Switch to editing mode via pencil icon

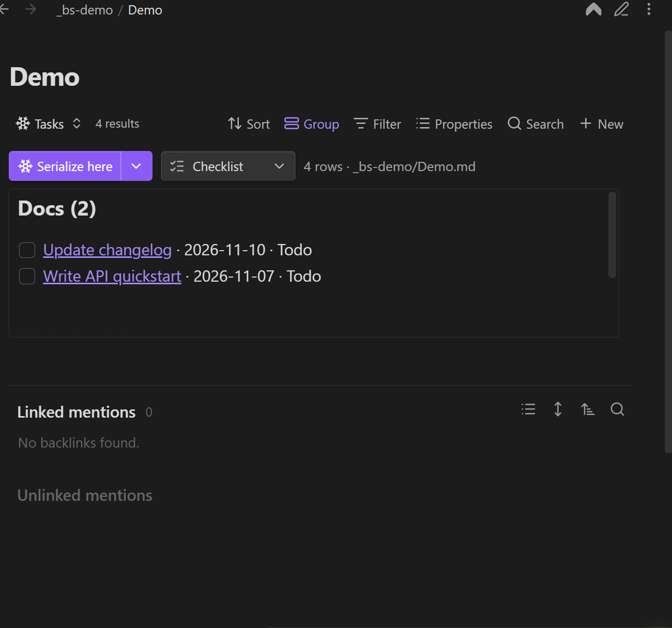tap(621, 9)
